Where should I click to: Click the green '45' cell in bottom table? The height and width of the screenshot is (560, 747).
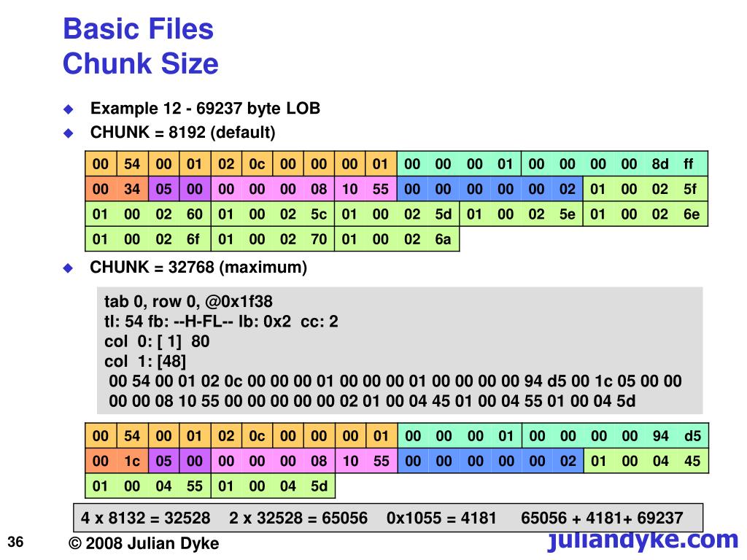point(692,461)
